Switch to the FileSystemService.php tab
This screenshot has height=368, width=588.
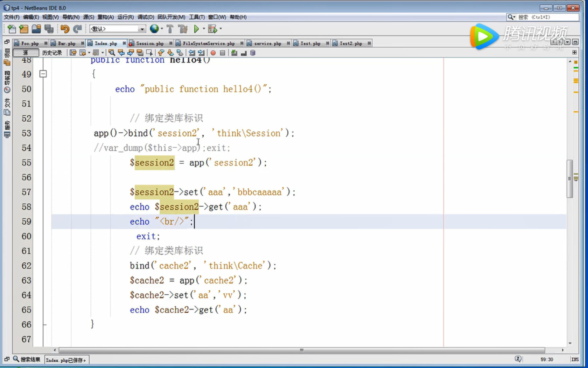pyautogui.click(x=209, y=43)
